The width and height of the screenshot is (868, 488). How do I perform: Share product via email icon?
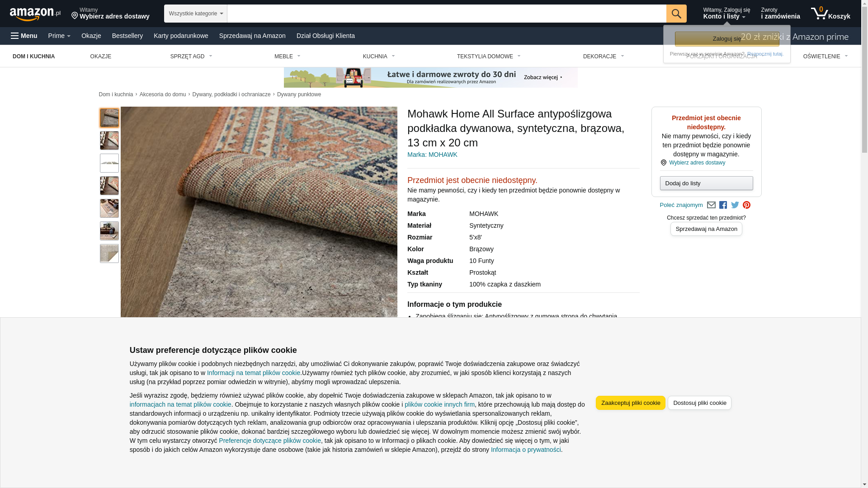(x=711, y=205)
